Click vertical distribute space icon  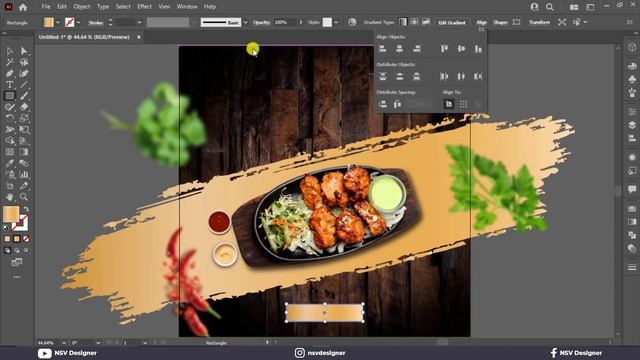click(x=382, y=104)
